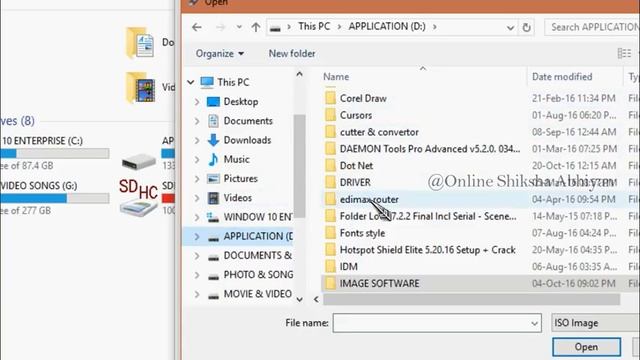The width and height of the screenshot is (640, 360).
Task: Click the navigation pane vertical scrollbar thumb
Action: point(300,167)
